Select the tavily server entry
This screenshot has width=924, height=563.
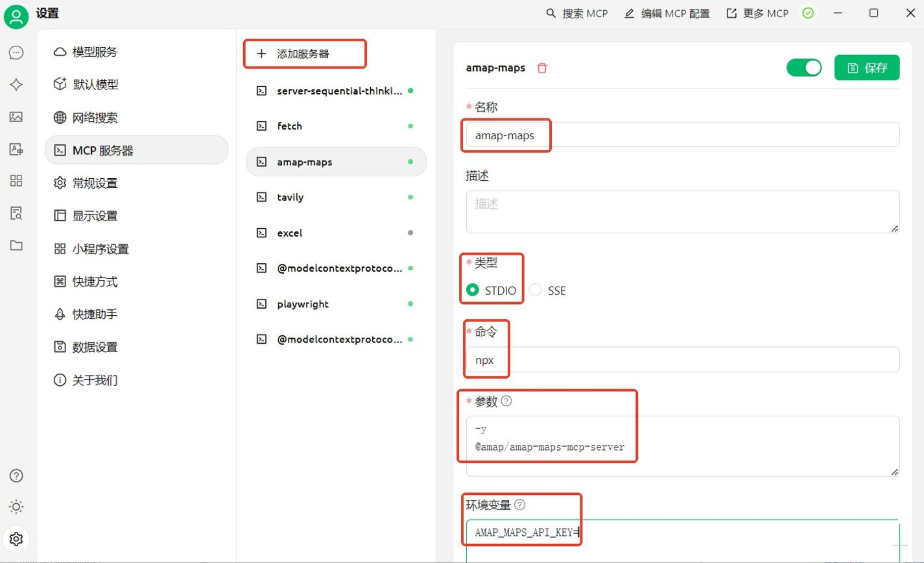pyautogui.click(x=290, y=197)
